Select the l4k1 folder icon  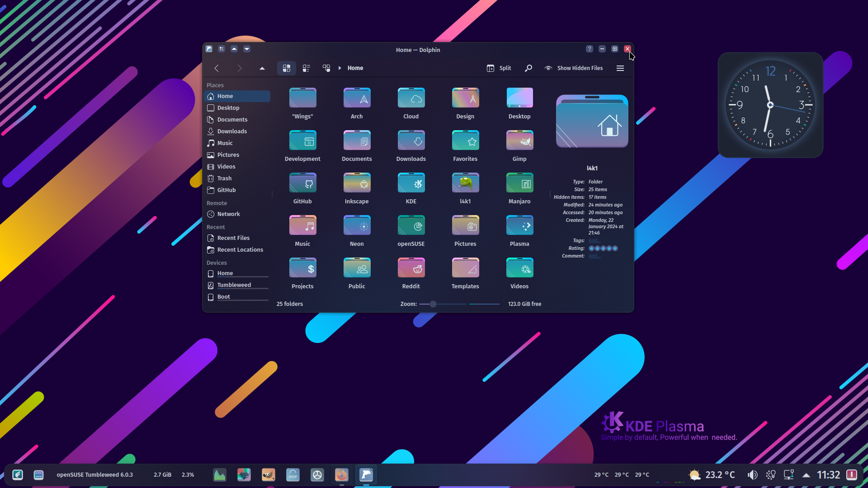click(x=465, y=183)
